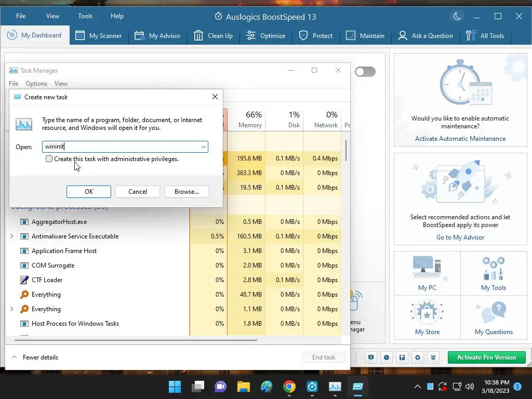The width and height of the screenshot is (532, 399).
Task: Open settings gear in bottom toolbar
Action: point(418,357)
